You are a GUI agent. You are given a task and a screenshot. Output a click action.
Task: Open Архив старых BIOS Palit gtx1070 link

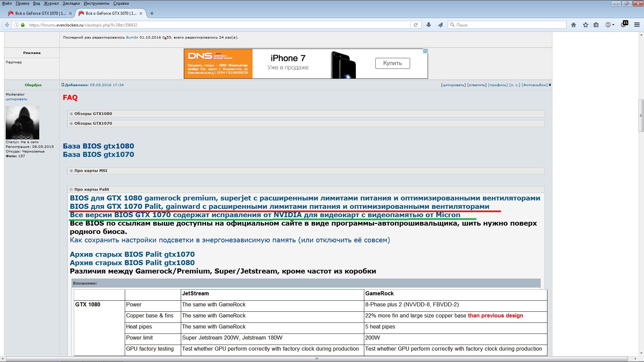pyautogui.click(x=132, y=254)
